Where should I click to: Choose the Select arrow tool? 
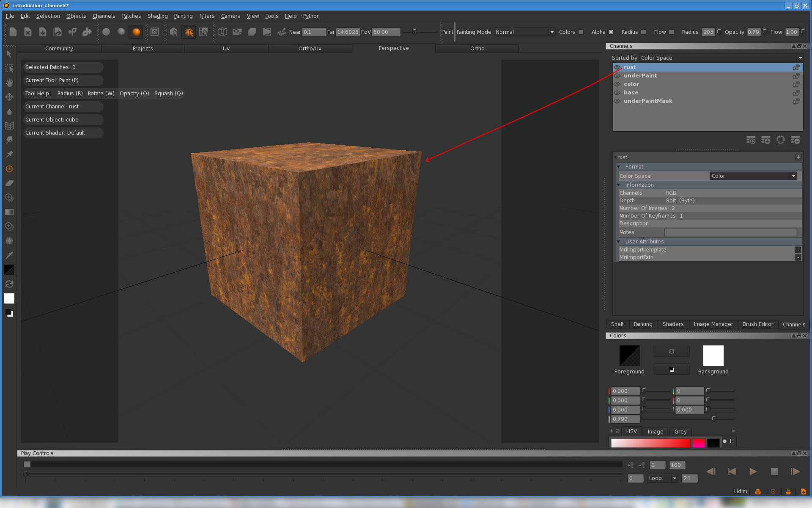9,54
